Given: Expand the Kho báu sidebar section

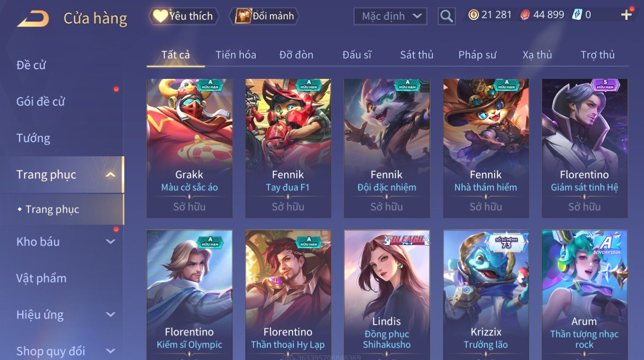Looking at the screenshot, I should coord(111,242).
